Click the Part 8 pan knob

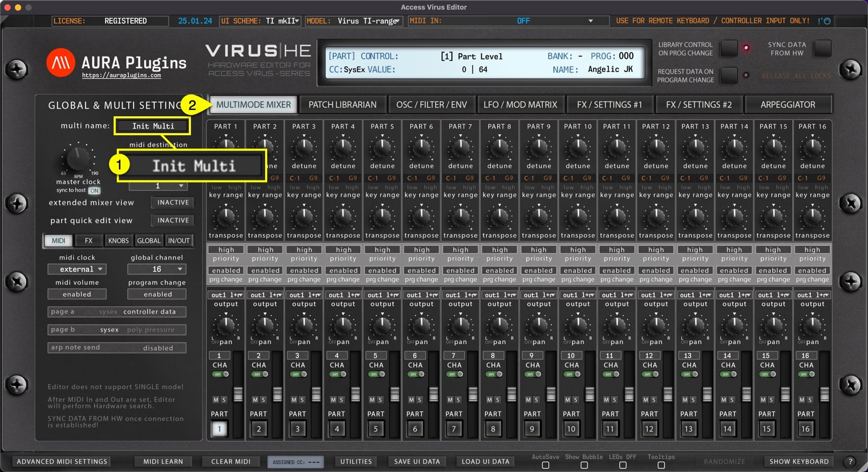pos(499,325)
